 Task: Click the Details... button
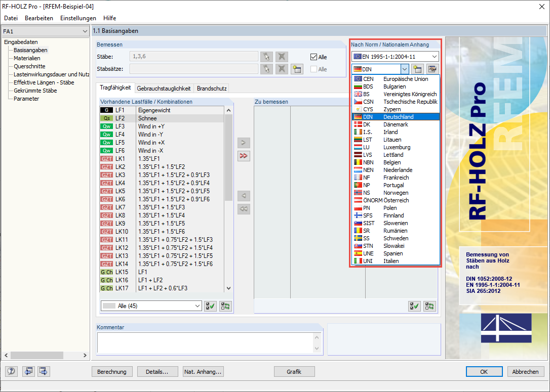157,372
